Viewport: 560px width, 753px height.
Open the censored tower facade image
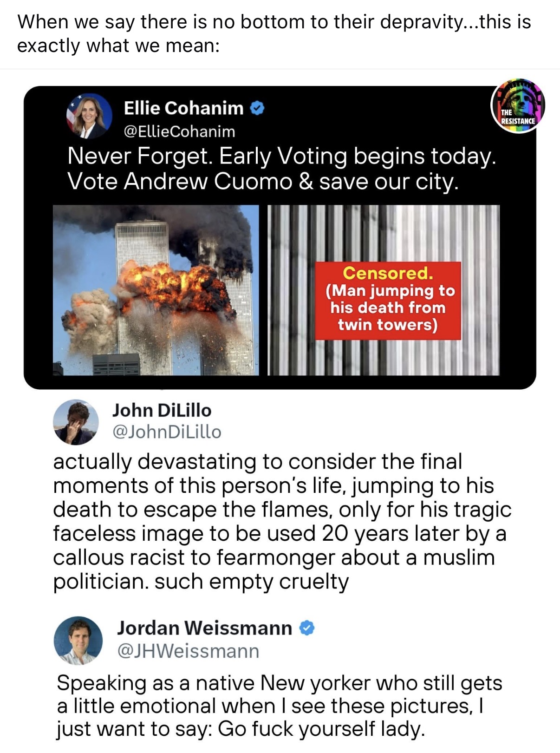384,290
